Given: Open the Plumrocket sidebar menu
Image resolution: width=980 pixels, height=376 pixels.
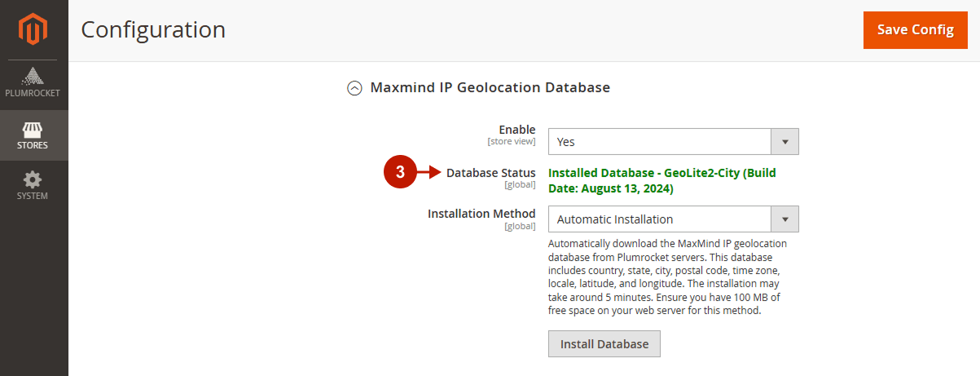Looking at the screenshot, I should click(x=34, y=83).
